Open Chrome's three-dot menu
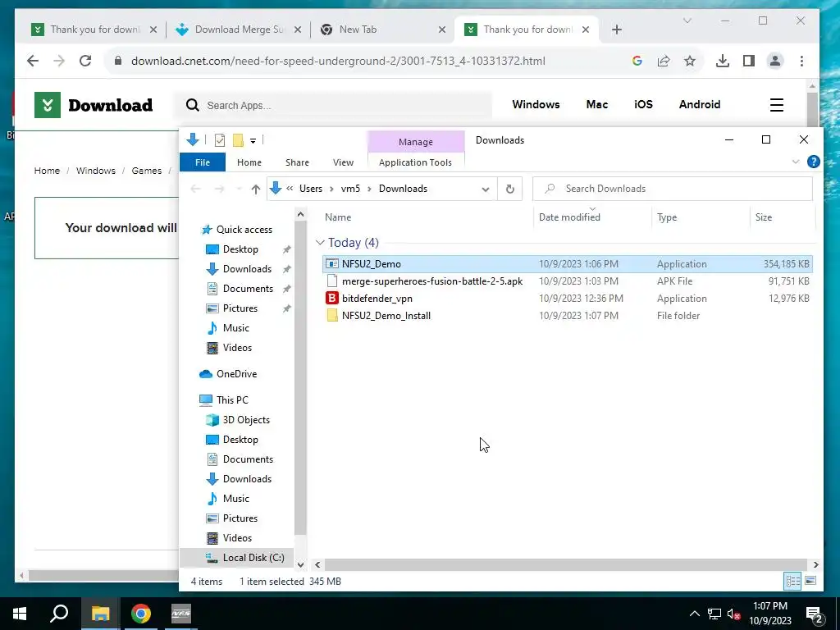 [x=801, y=61]
